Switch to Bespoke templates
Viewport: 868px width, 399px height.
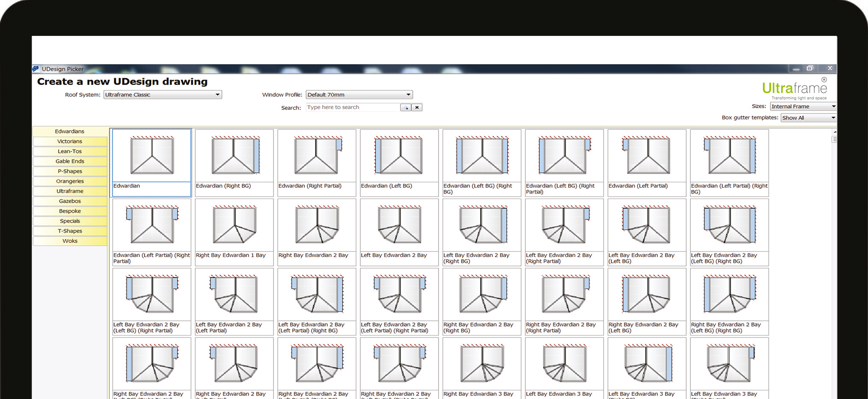pyautogui.click(x=70, y=211)
